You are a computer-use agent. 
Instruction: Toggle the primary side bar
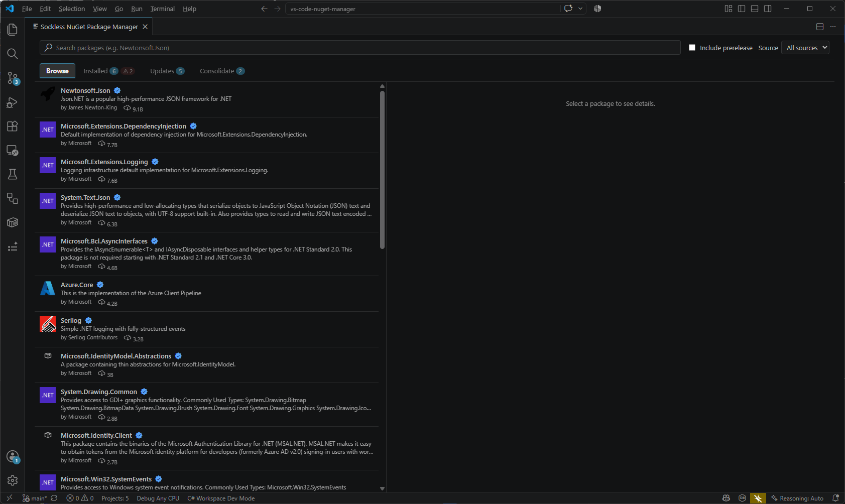click(742, 9)
